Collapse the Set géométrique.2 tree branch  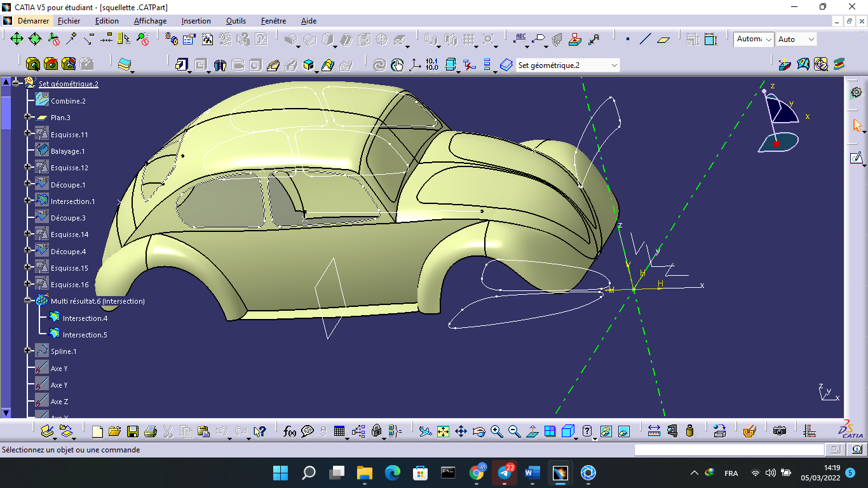coord(16,82)
